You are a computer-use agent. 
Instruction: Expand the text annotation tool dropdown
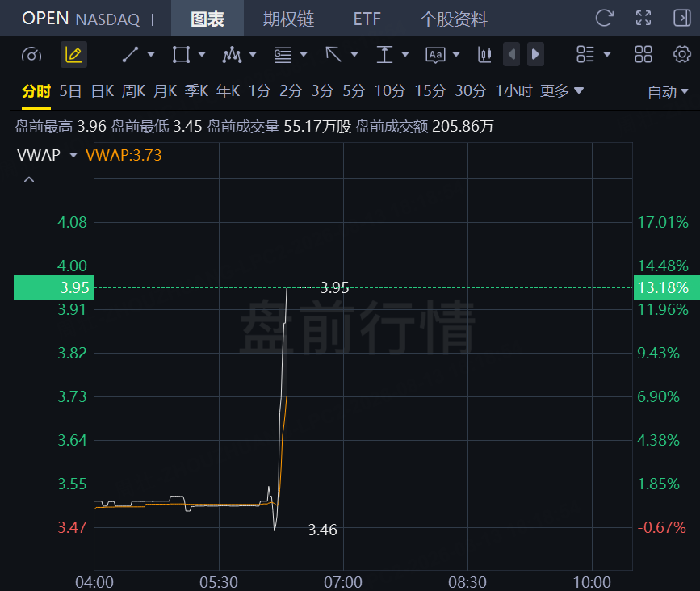pos(456,54)
